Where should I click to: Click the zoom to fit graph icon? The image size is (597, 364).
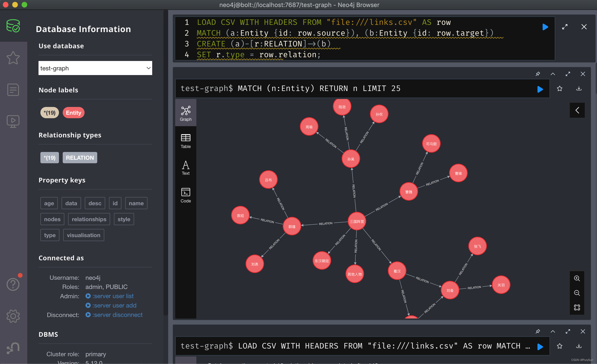coord(577,307)
